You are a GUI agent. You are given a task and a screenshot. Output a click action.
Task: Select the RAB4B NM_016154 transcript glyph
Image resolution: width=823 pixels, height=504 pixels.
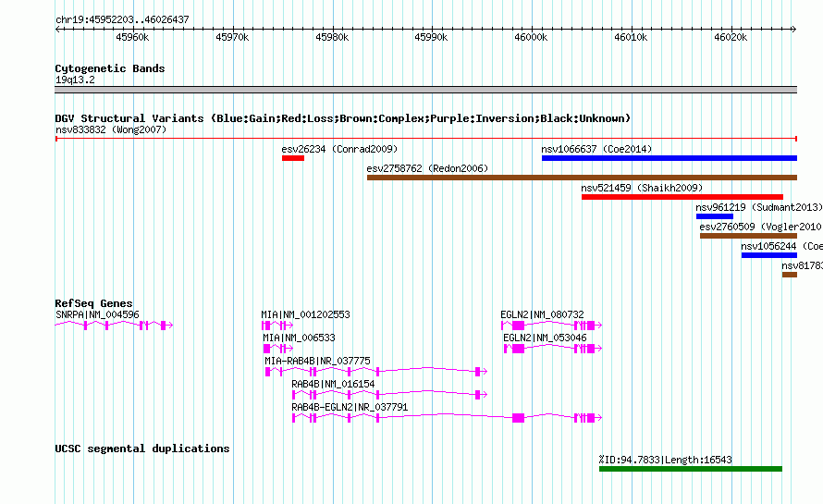390,395
